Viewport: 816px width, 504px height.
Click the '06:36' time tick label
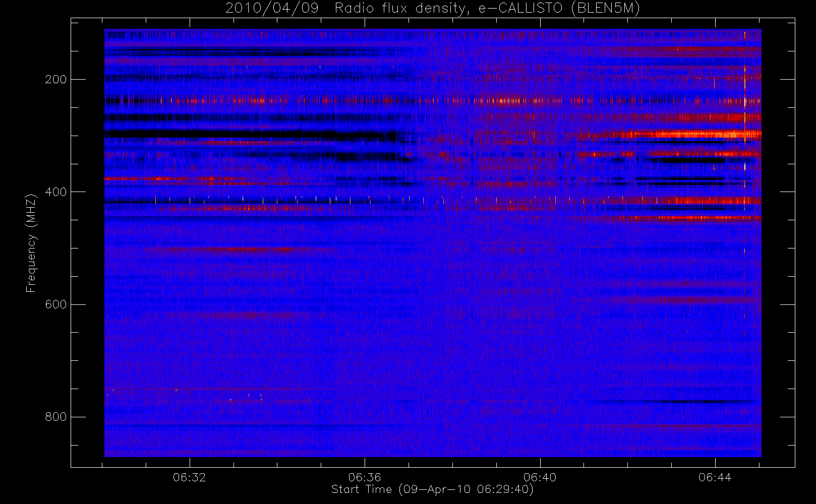[x=365, y=477]
